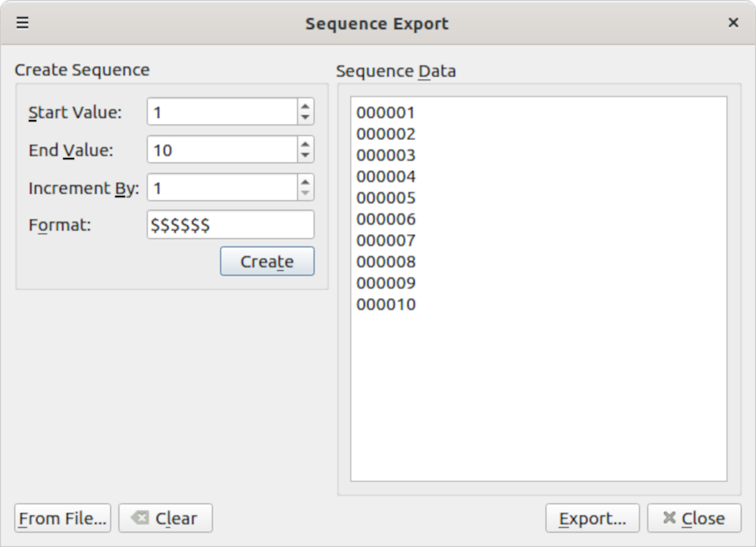Focus the End Value input field

point(222,150)
